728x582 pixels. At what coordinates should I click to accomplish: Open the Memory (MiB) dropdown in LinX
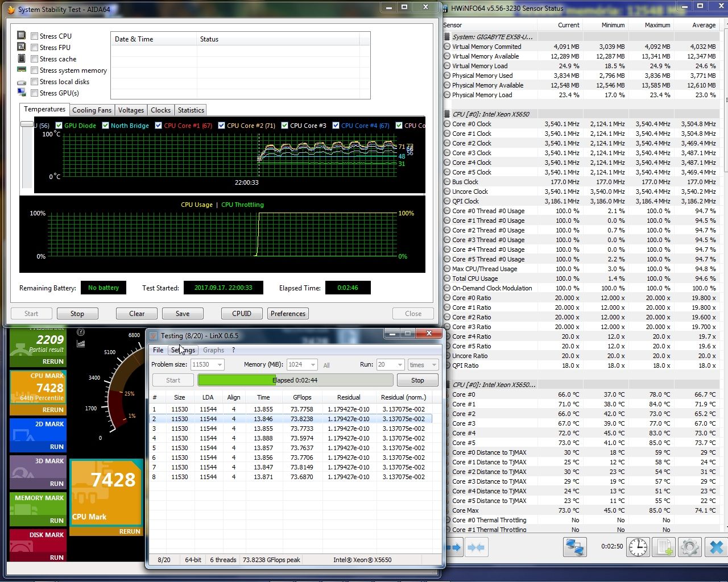tap(301, 364)
